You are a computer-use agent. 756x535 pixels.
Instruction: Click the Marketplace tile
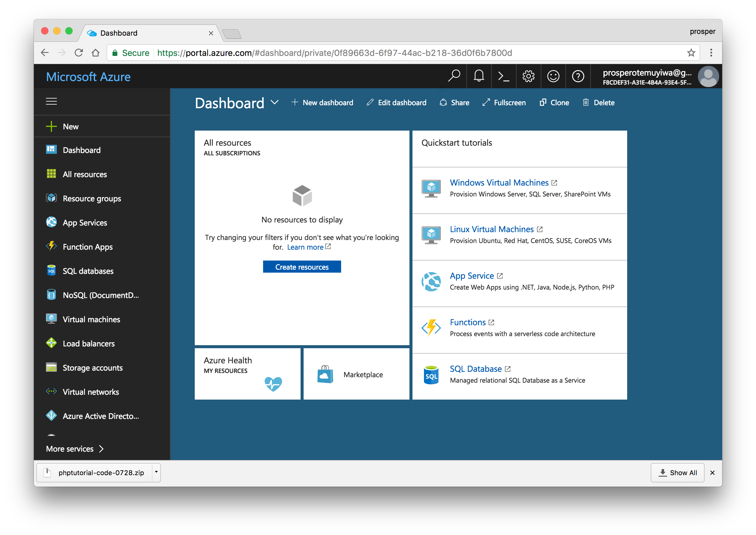pyautogui.click(x=356, y=374)
